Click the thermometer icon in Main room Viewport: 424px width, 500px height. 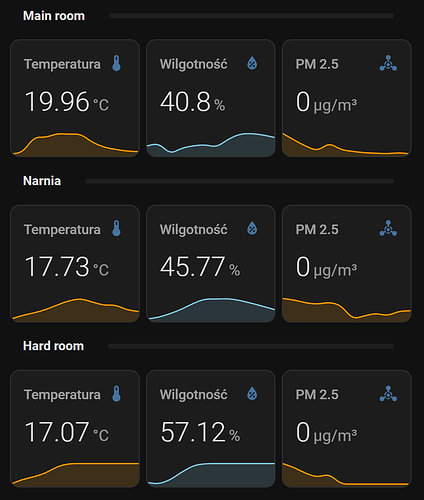(x=116, y=63)
